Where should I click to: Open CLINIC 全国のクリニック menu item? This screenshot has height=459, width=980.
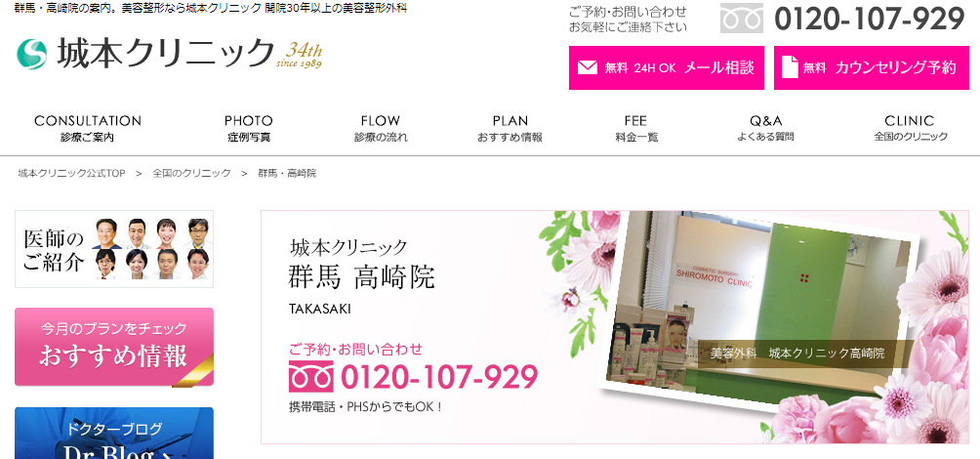pyautogui.click(x=910, y=128)
